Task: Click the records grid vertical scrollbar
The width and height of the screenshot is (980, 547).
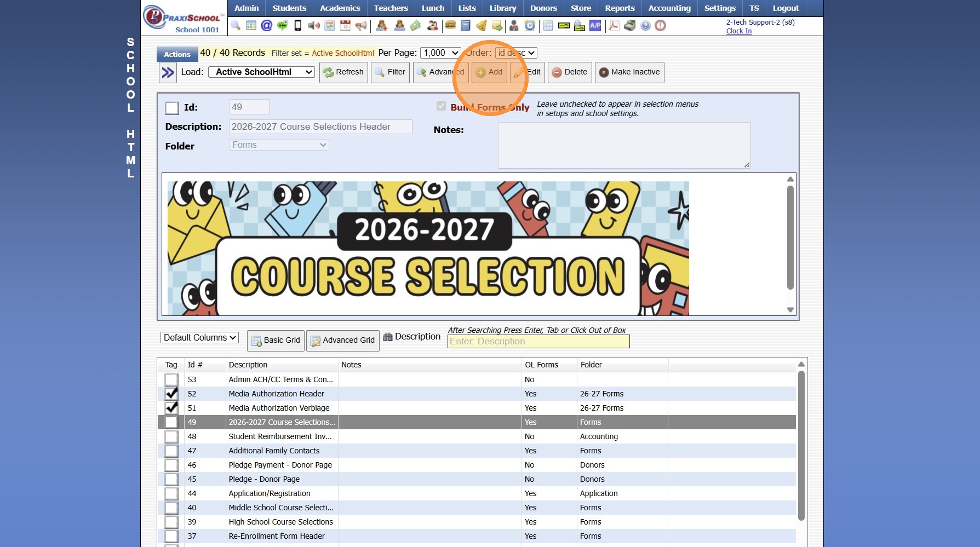Action: [x=801, y=446]
